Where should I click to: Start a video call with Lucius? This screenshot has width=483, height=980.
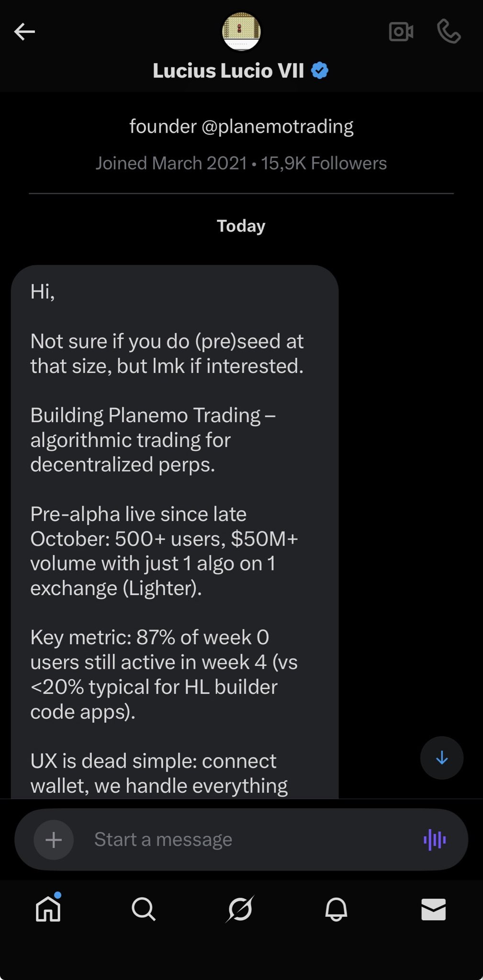pyautogui.click(x=401, y=32)
